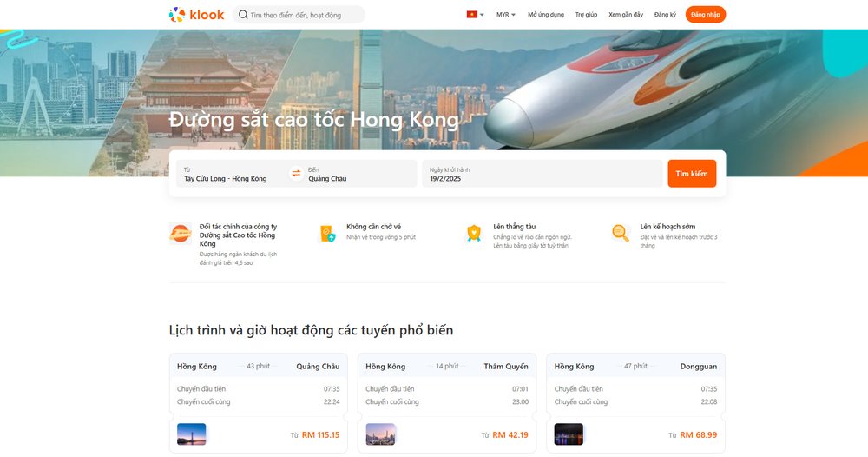The image size is (868, 457).
Task: Click 'Lịch trình và giờ hoạt động' section heading
Action: [311, 330]
